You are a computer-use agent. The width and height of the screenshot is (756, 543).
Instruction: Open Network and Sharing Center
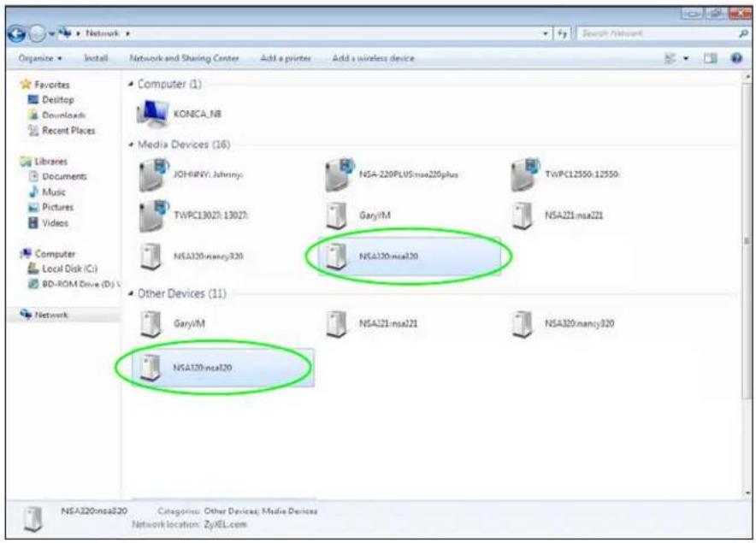[184, 58]
